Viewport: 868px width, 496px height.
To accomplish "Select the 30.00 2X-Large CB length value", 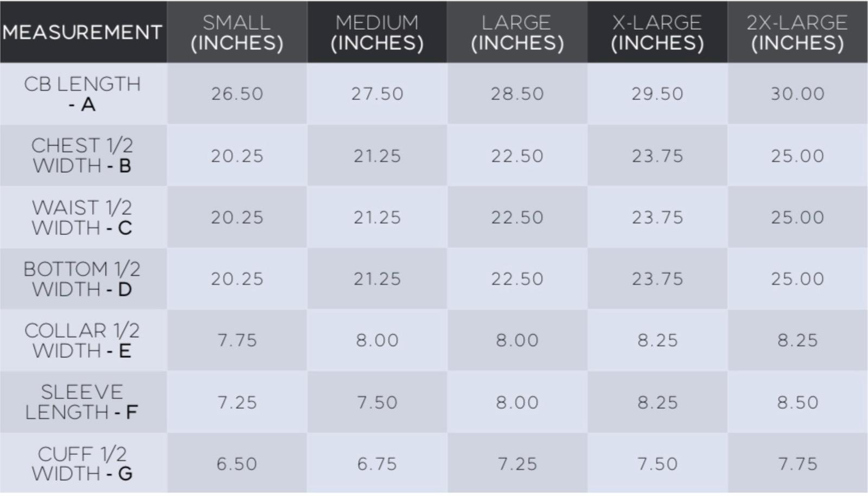I will click(797, 94).
